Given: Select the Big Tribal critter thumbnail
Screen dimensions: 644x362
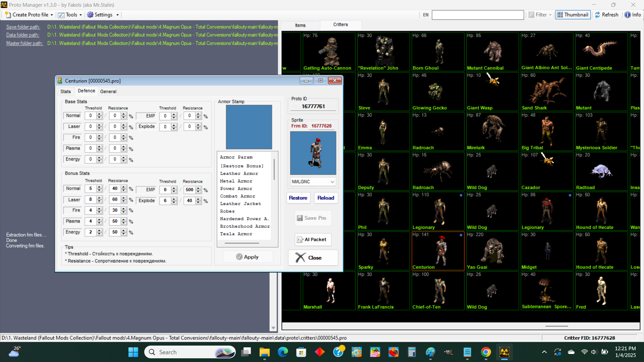Looking at the screenshot, I should (547, 131).
